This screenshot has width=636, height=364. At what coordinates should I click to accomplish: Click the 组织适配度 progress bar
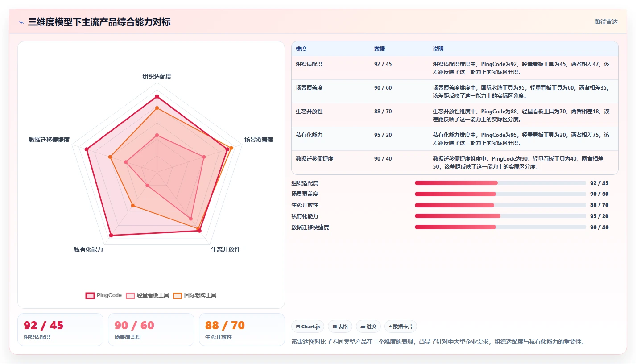[500, 183]
